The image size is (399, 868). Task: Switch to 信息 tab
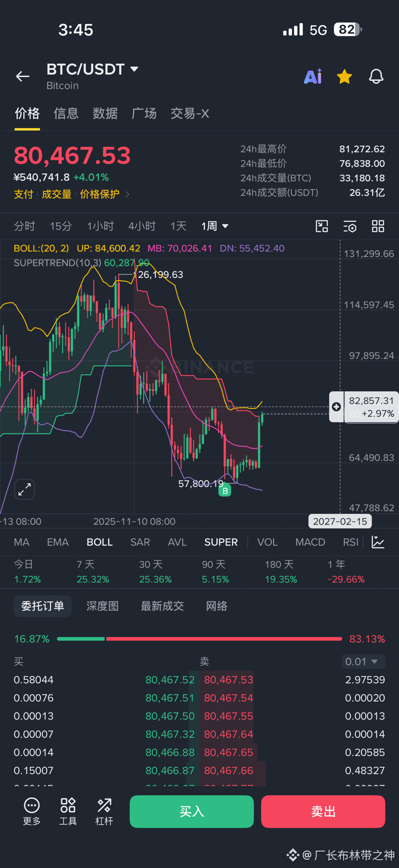point(66,114)
